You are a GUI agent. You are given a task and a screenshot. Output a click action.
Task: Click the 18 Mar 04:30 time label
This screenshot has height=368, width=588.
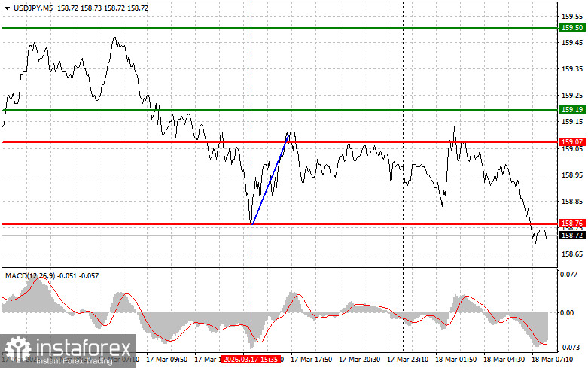pyautogui.click(x=504, y=360)
